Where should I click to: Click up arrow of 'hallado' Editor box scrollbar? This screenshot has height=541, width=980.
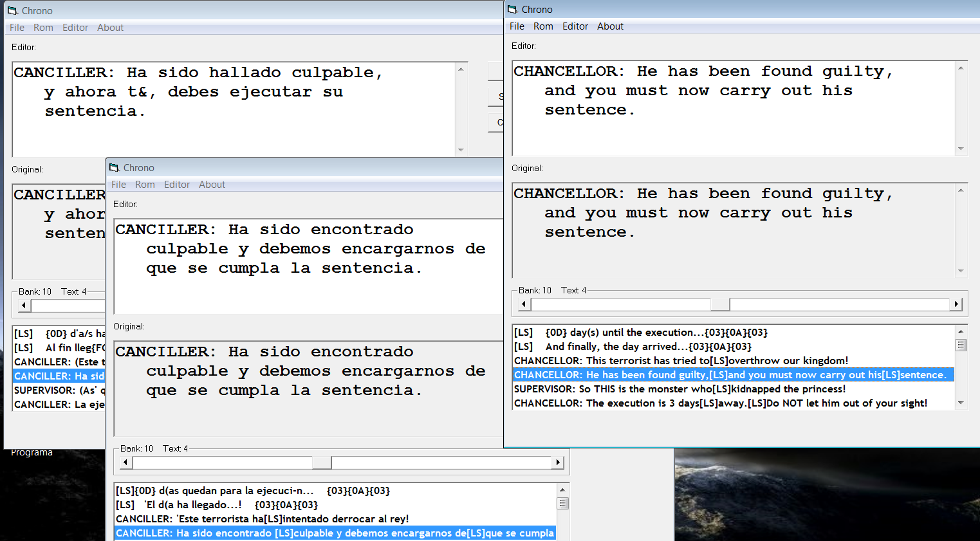(x=461, y=69)
